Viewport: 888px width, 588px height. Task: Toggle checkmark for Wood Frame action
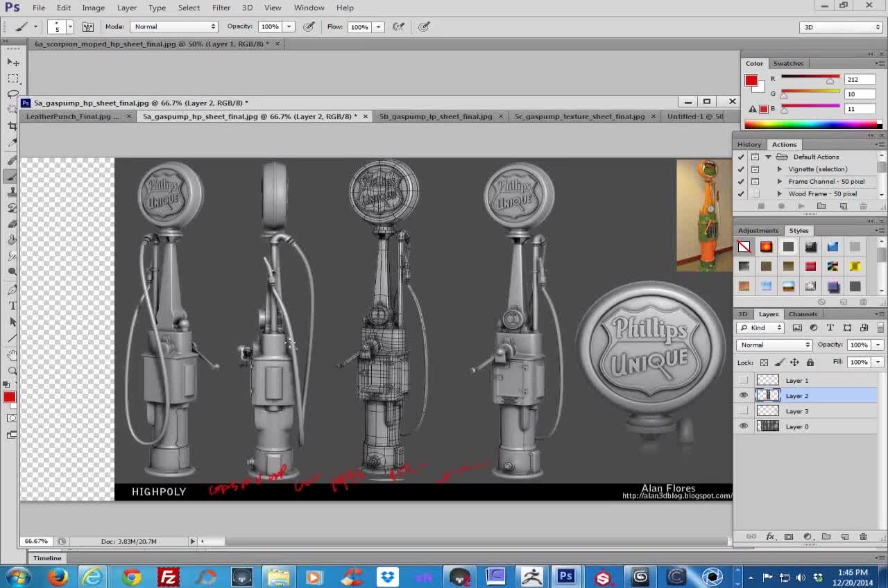[741, 194]
